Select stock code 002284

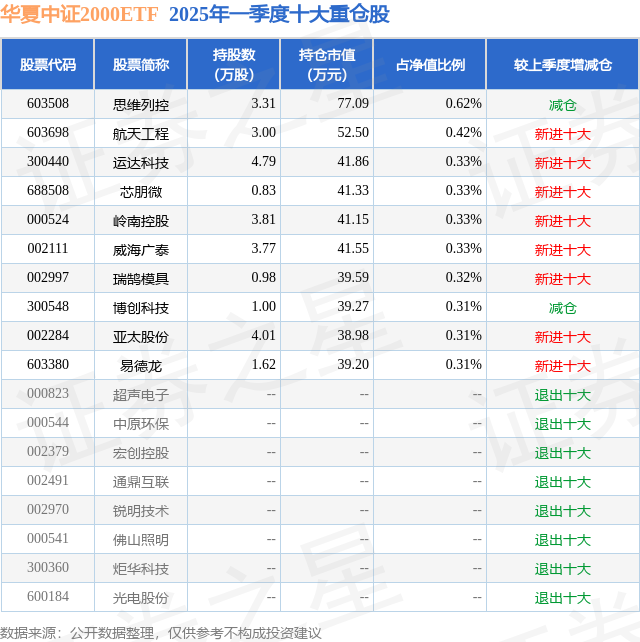48,336
